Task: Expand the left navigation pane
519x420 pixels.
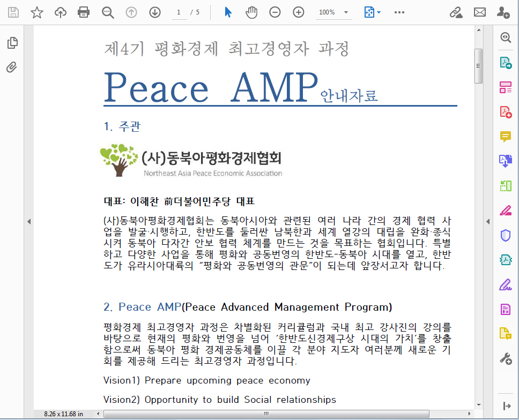Action: [29, 221]
